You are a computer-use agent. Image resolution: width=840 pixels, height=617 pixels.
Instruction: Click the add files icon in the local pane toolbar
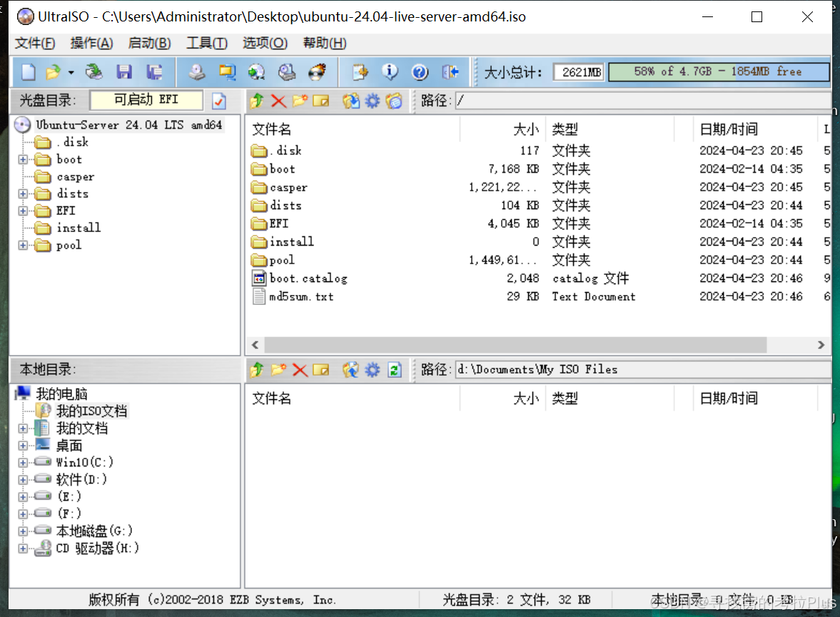(x=351, y=370)
